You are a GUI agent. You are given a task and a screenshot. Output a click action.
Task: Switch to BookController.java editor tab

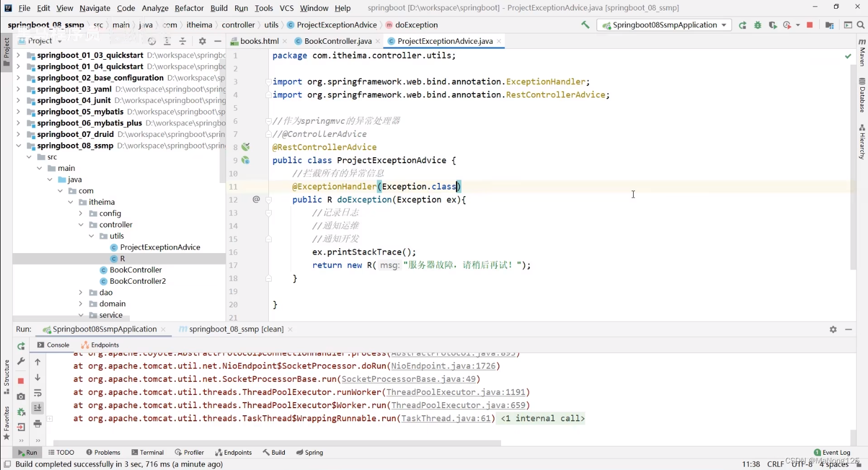click(337, 41)
